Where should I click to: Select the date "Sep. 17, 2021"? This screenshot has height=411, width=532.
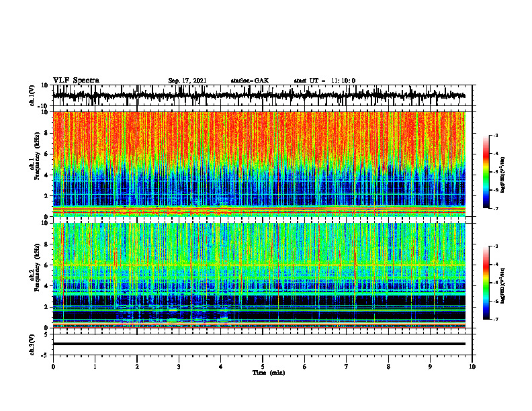pos(187,81)
